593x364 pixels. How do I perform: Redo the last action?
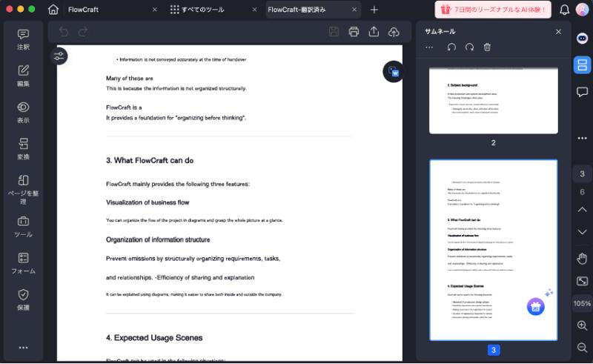[x=83, y=32]
